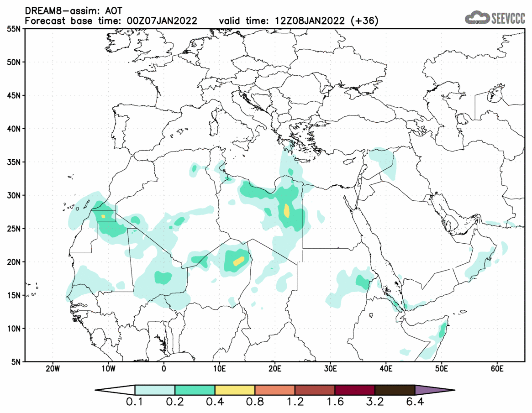Click the 10N latitude label

point(13,329)
